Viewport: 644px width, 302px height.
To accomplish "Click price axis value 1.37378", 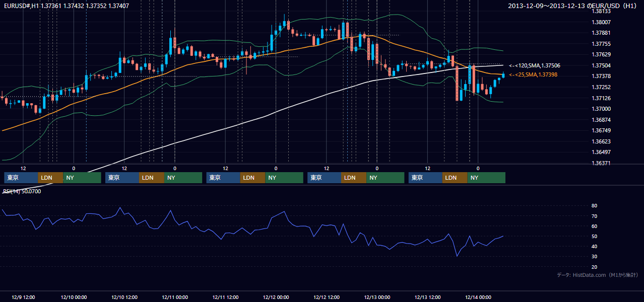I will (x=602, y=77).
